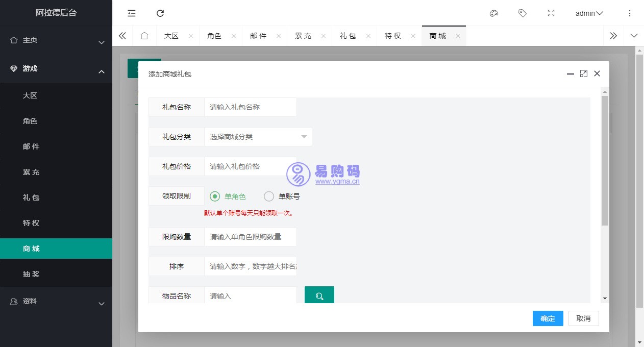Click the sidebar collapse icon in header

(132, 13)
